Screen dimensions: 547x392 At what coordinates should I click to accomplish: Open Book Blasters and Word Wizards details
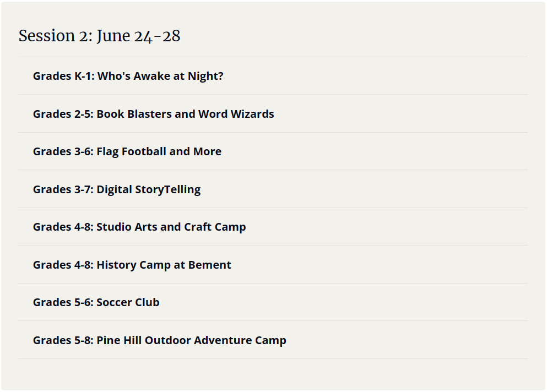point(273,114)
